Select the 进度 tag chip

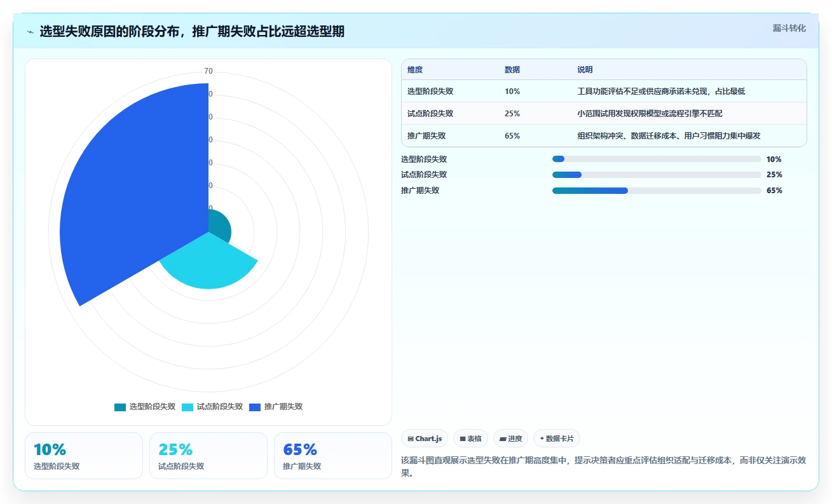point(510,439)
